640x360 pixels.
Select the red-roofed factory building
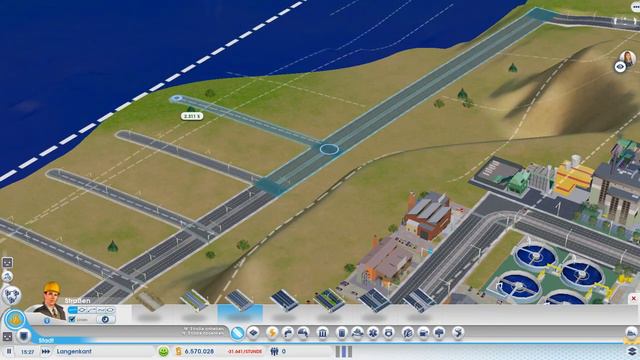click(428, 216)
